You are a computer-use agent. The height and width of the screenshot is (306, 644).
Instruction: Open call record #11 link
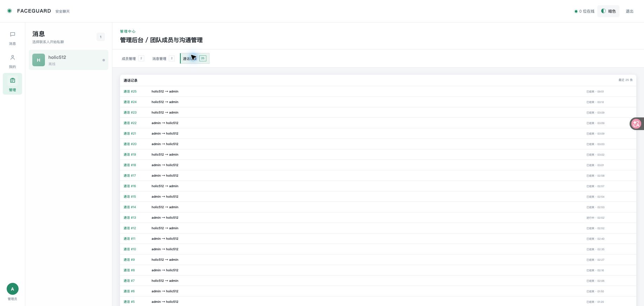(129, 239)
